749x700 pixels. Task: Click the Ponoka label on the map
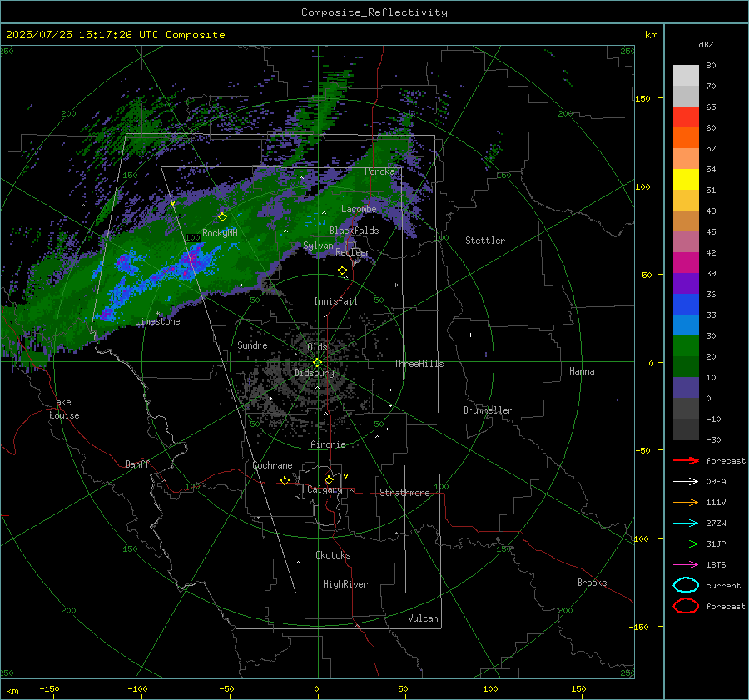(x=379, y=171)
